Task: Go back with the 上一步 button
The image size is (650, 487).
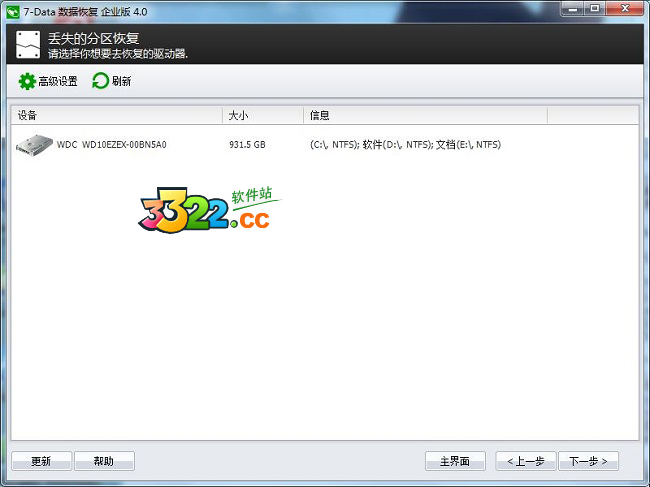Action: [526, 461]
